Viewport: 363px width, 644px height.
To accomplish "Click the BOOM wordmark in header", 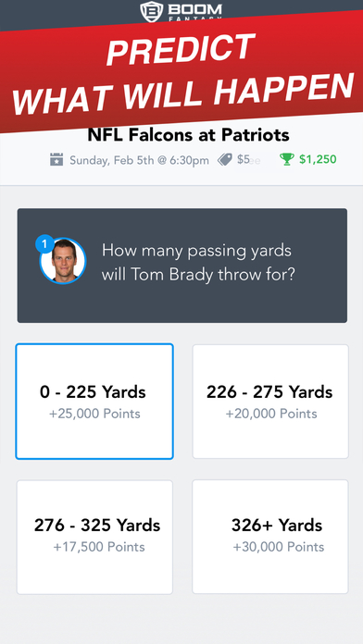I will tap(194, 9).
